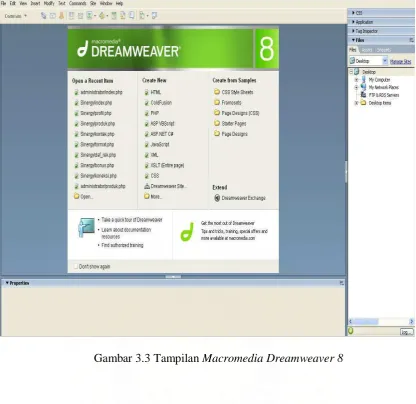Screen dimensions: 416x404
Task: Open the Framesets samples
Action: click(x=228, y=102)
